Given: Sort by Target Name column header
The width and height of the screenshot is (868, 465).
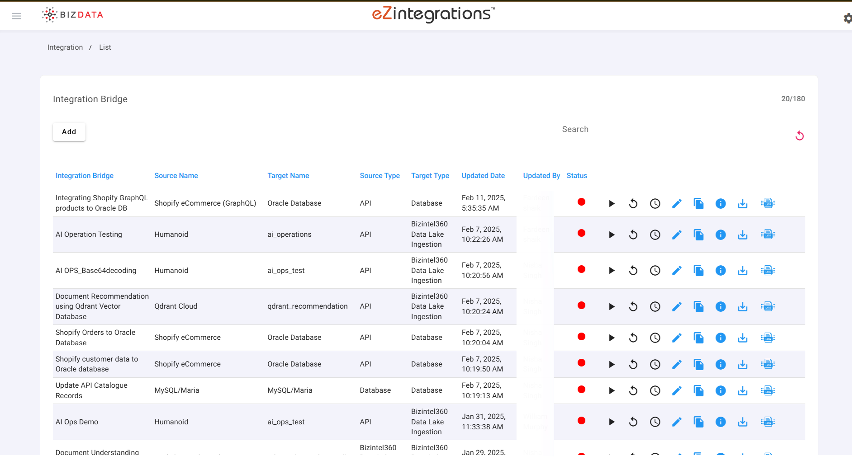Looking at the screenshot, I should (288, 176).
